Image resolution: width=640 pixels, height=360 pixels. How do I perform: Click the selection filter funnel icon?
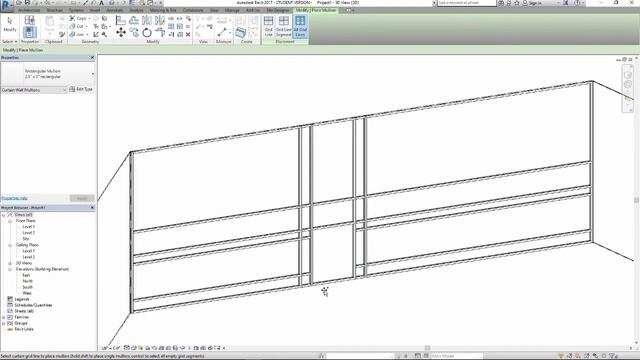(x=612, y=356)
